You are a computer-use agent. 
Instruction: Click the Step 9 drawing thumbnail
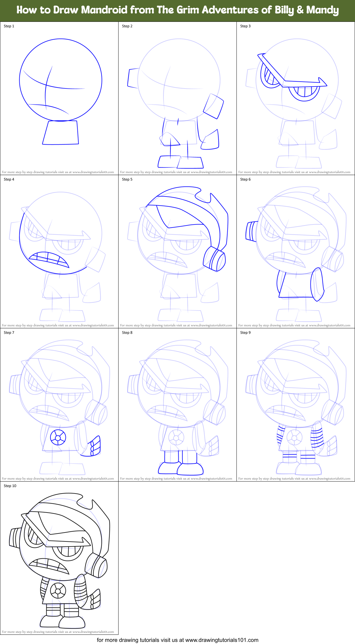pos(296,405)
